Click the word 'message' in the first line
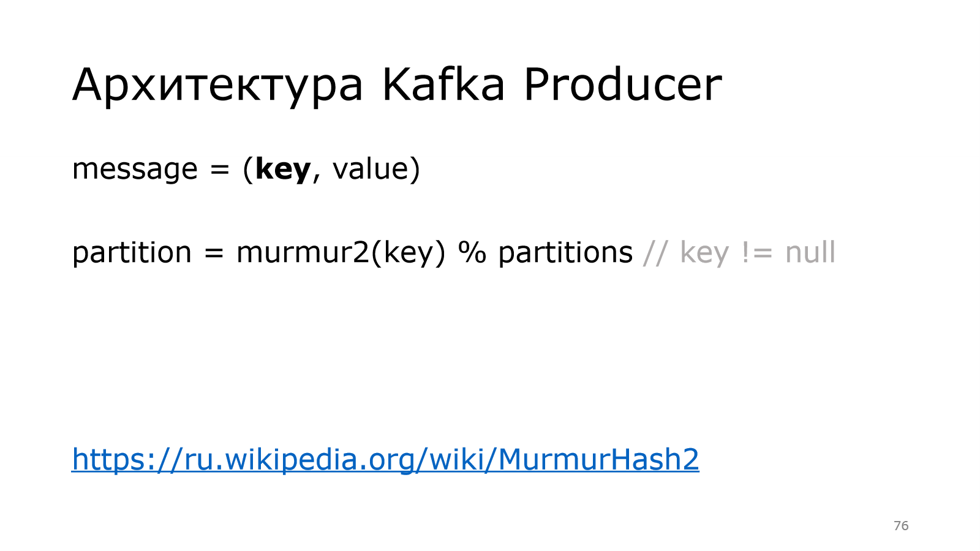The image size is (980, 551). click(135, 170)
